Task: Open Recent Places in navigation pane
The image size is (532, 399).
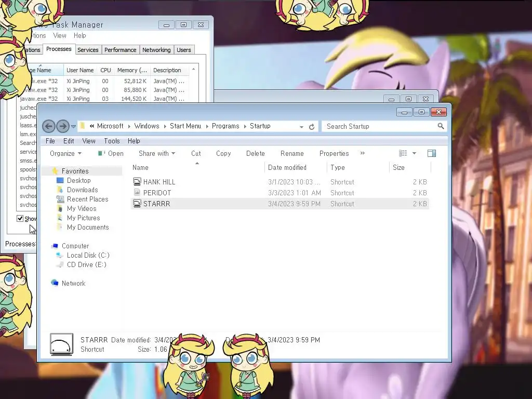Action: coord(87,199)
